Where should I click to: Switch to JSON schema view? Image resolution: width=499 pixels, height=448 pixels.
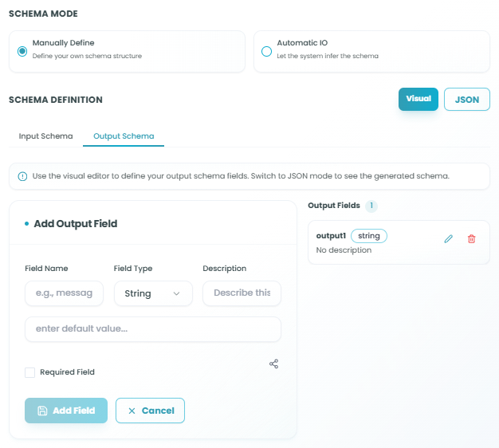[466, 100]
